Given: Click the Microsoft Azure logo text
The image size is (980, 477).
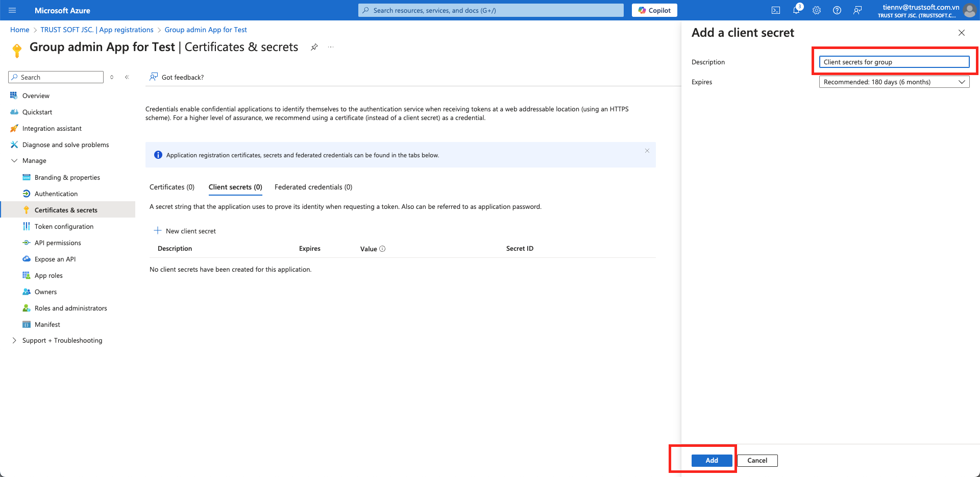Looking at the screenshot, I should click(62, 10).
